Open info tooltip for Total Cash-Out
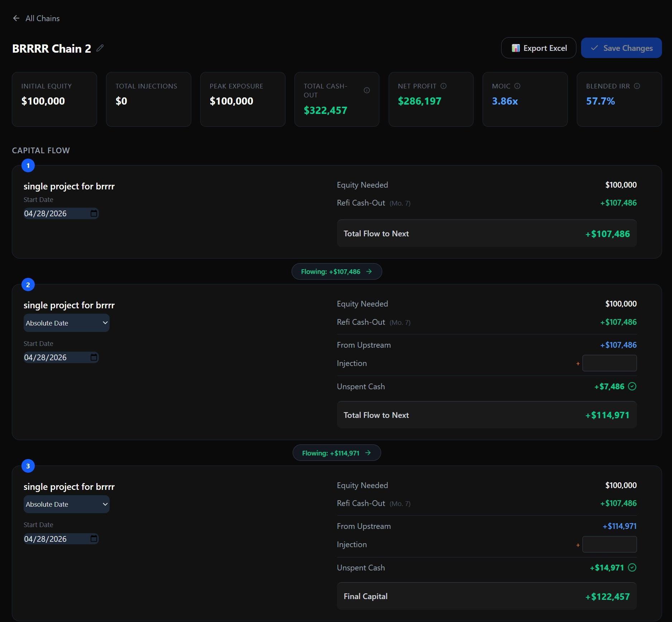This screenshot has height=622, width=672. coord(366,90)
